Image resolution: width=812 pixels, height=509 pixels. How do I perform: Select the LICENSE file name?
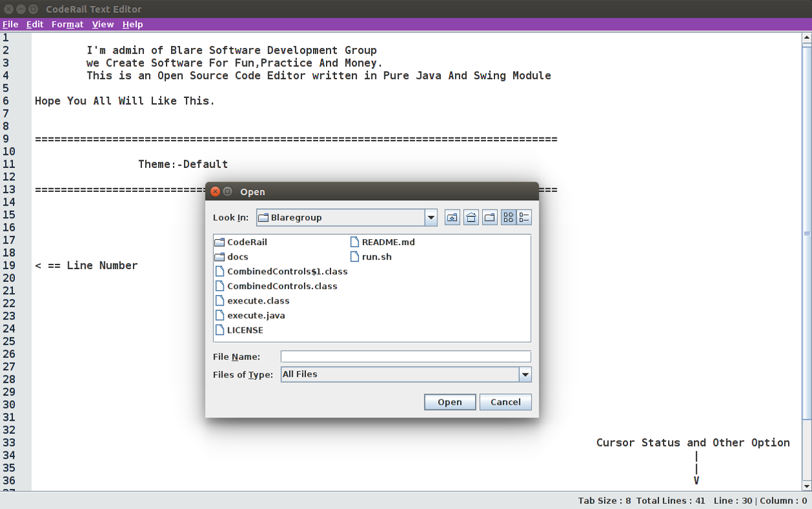tap(245, 330)
